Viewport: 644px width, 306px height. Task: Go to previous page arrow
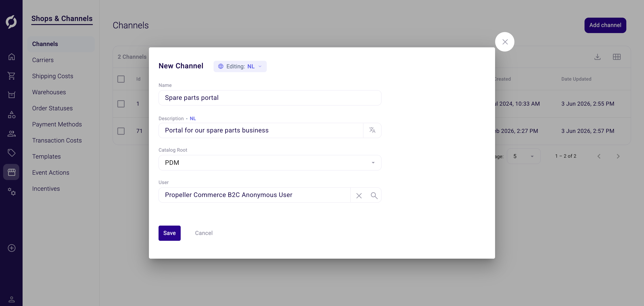tap(599, 156)
